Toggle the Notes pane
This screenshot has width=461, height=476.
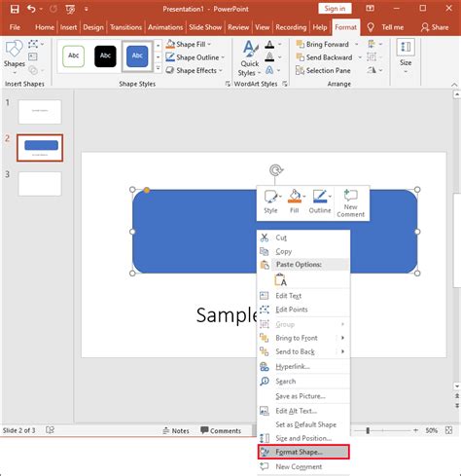tap(176, 431)
